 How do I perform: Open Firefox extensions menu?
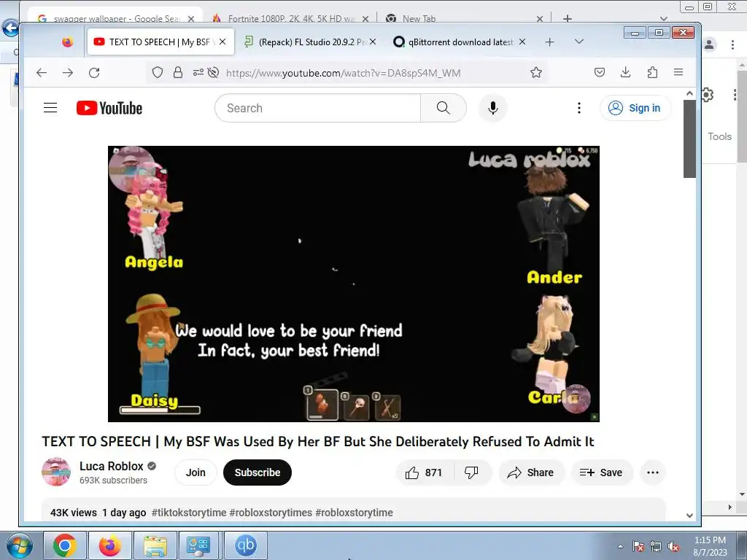tap(652, 72)
